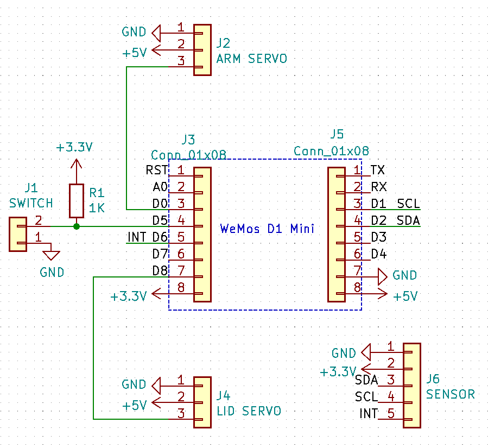
Task: Select the J6 SENSOR connector symbol
Action: tap(412, 386)
